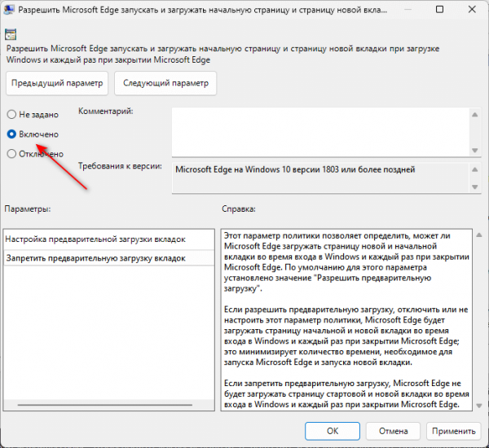Viewport: 489px width, 448px height.
Task: Click help paragraph starting 'Если запретить предварительную'
Action: (346, 393)
